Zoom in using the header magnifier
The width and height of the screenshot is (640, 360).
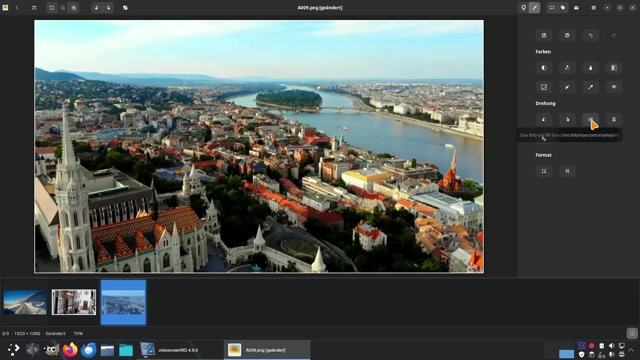pyautogui.click(x=74, y=8)
